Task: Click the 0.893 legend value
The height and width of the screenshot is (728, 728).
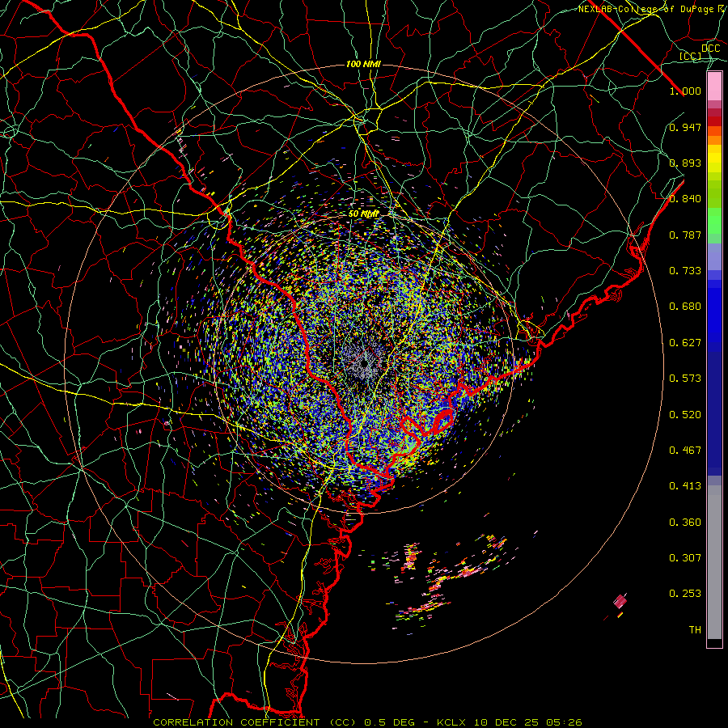Action: click(685, 163)
